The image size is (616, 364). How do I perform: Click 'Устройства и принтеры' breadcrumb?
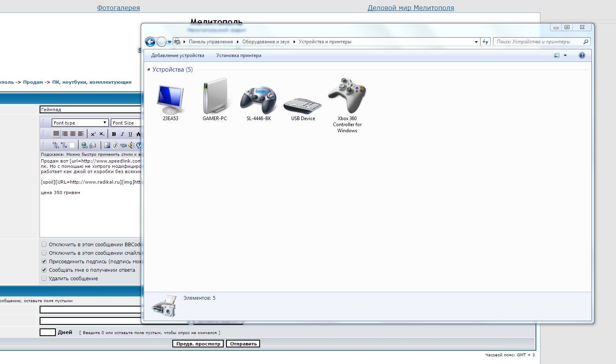[325, 42]
